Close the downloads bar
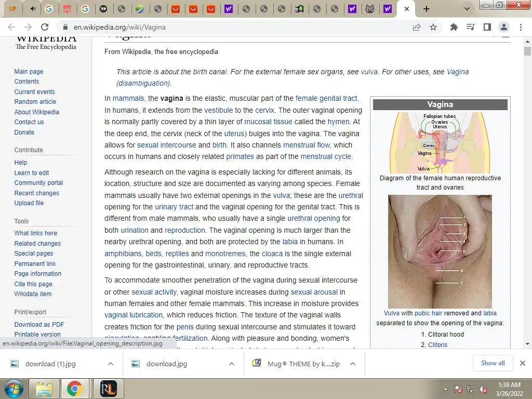 coord(523,363)
